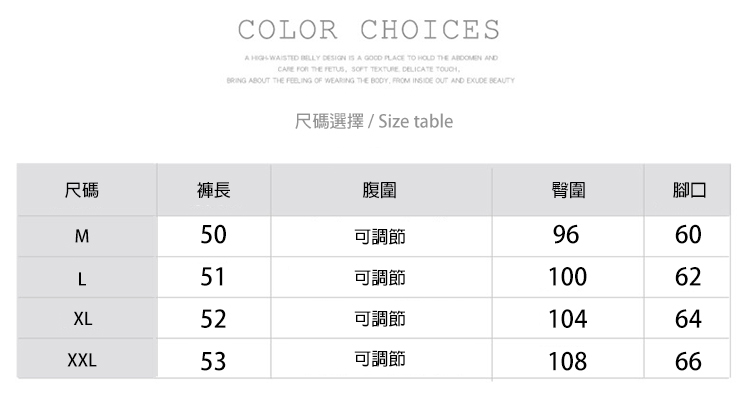
Task: Select the 褲長 column header
Action: (214, 189)
